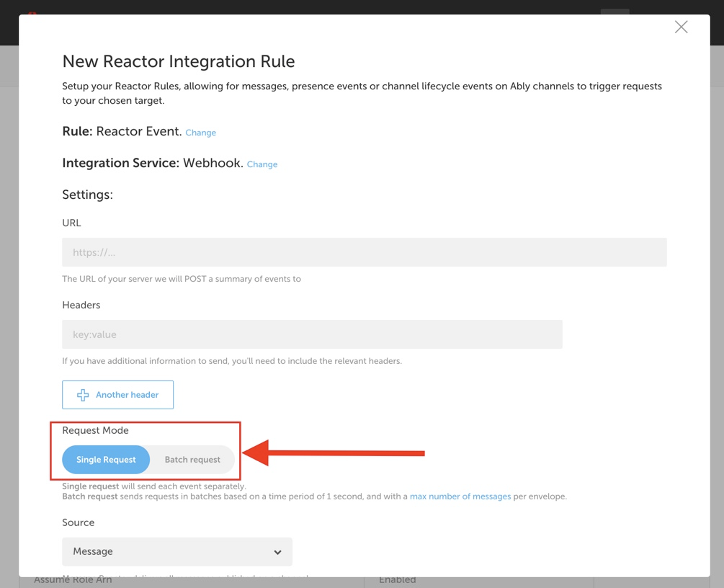Click the New Reactor Integration Rule heading
The image size is (724, 588).
pyautogui.click(x=178, y=61)
